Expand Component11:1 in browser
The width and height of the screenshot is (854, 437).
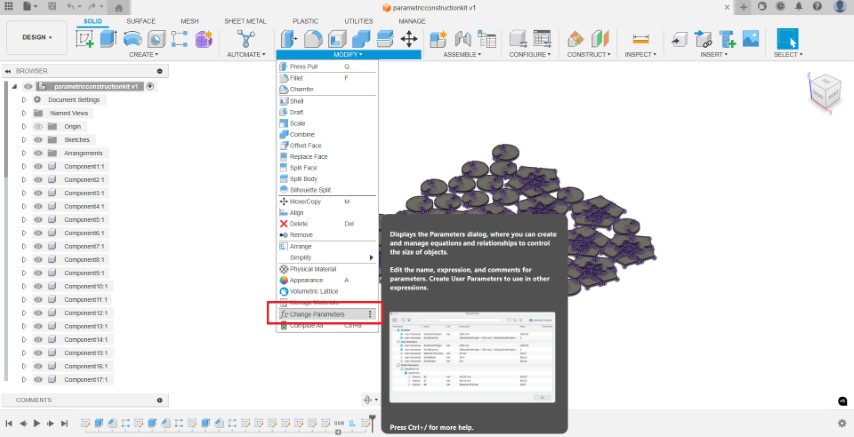pos(24,300)
